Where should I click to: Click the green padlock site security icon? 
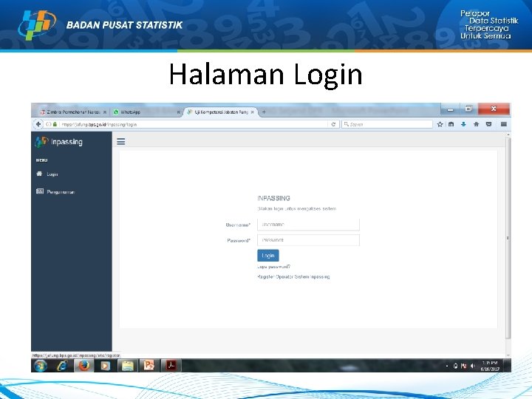pos(55,124)
